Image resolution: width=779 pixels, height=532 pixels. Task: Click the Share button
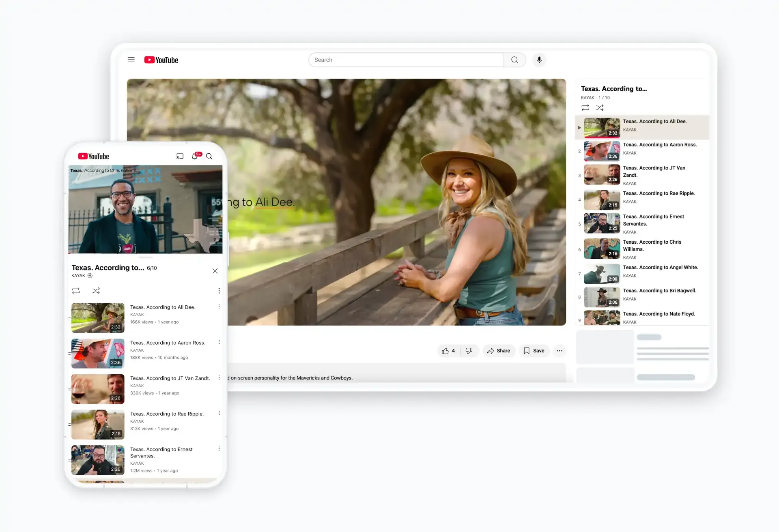pyautogui.click(x=499, y=350)
